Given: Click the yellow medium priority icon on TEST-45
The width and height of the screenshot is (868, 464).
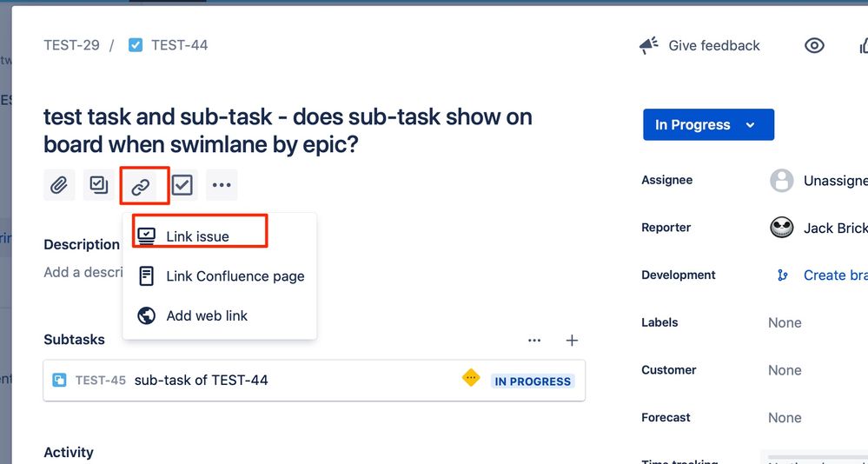Looking at the screenshot, I should (x=471, y=378).
